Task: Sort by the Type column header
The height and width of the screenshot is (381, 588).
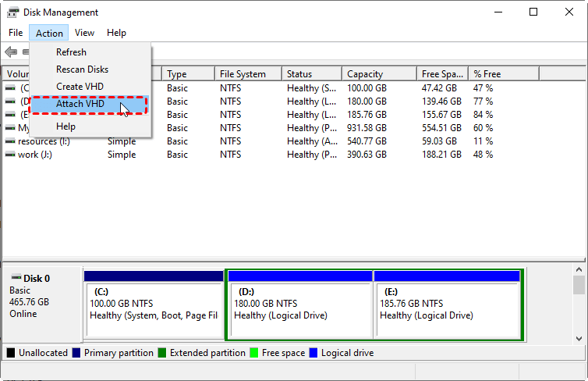Action: (189, 74)
